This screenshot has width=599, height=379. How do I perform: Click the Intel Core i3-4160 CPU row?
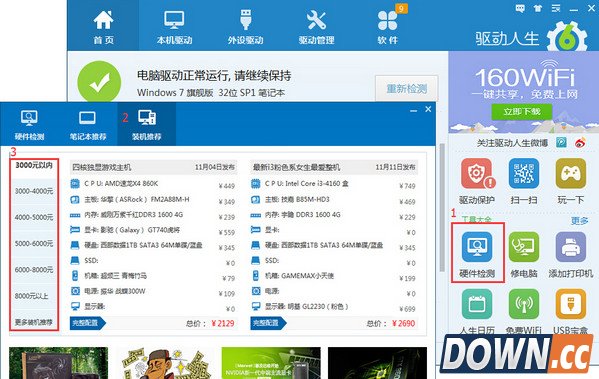pyautogui.click(x=333, y=184)
